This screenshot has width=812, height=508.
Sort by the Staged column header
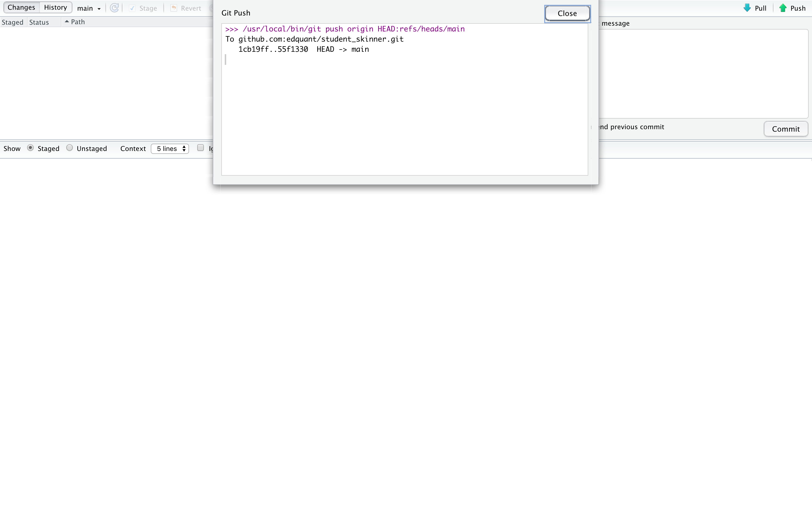click(x=13, y=22)
